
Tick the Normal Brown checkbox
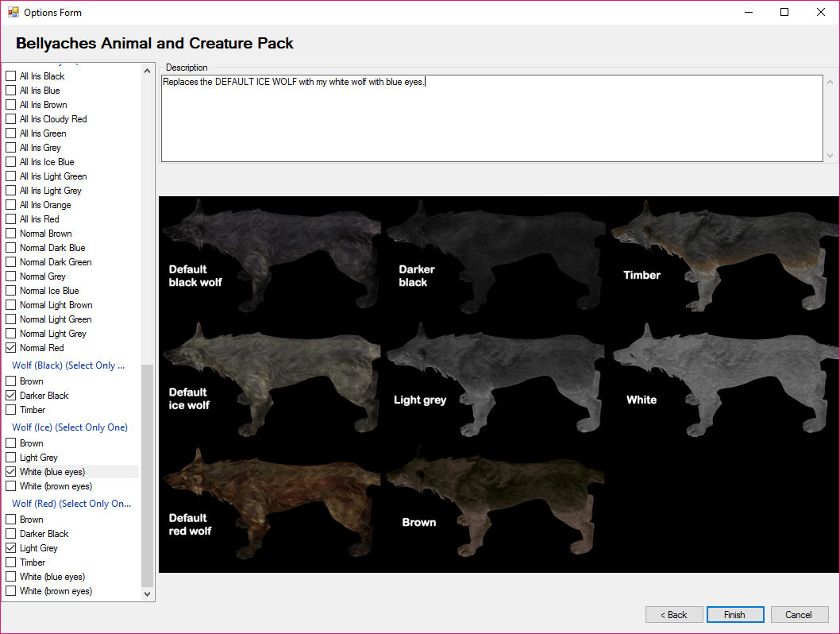coord(10,233)
